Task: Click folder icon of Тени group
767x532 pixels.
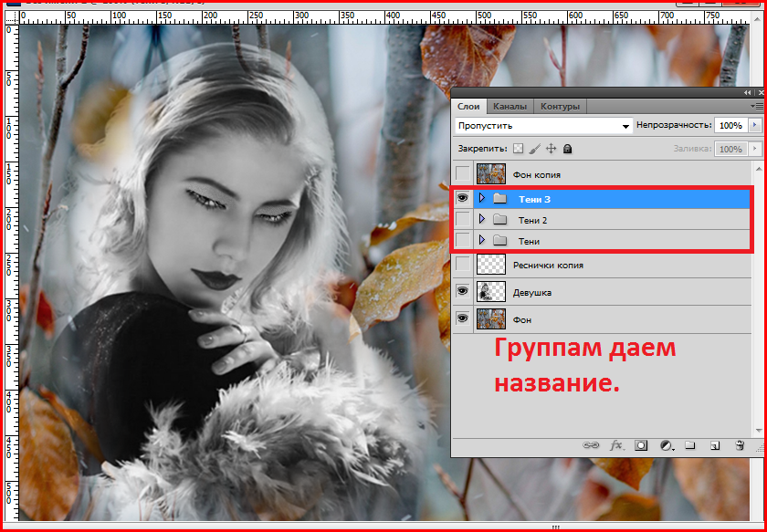Action: (499, 241)
